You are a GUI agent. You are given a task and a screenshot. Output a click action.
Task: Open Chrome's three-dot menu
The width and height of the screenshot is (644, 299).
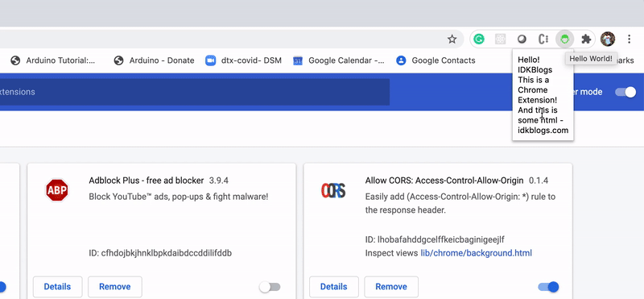pyautogui.click(x=630, y=39)
